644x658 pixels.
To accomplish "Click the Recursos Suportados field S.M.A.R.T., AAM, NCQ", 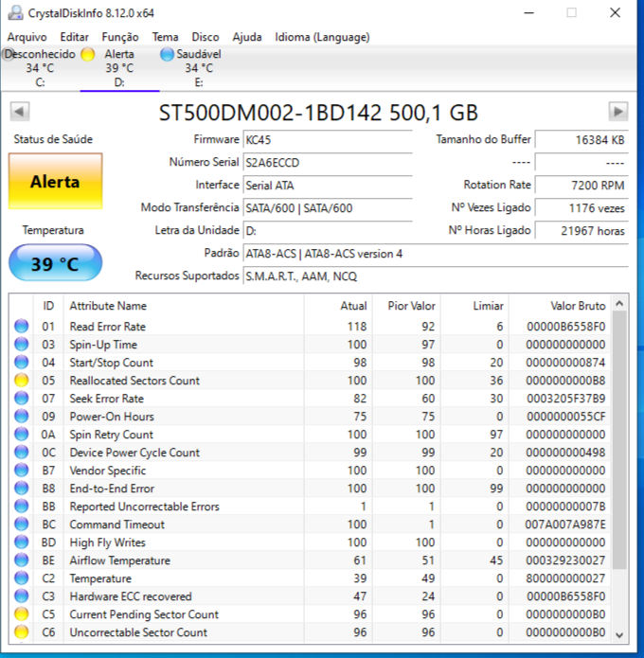I will pos(436,276).
